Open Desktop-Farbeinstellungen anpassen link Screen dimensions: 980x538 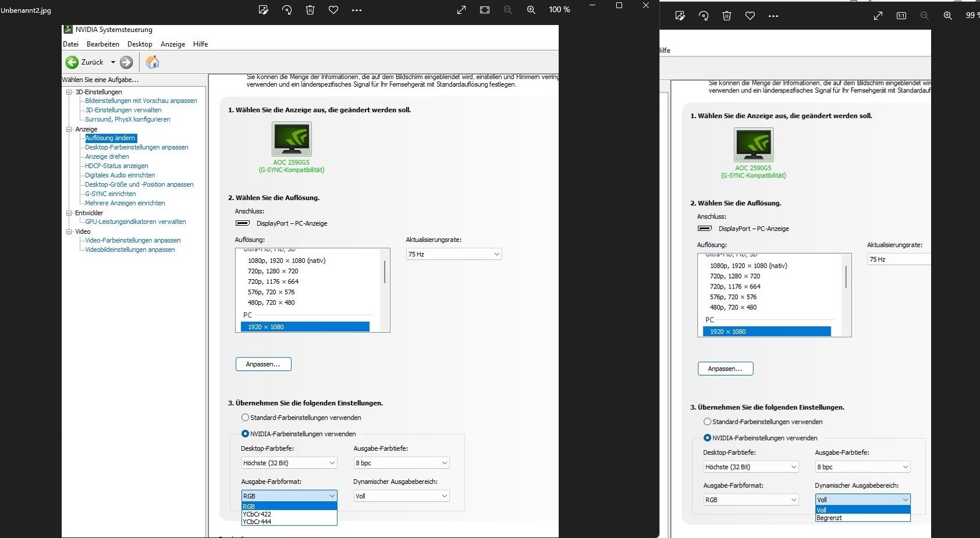click(137, 147)
